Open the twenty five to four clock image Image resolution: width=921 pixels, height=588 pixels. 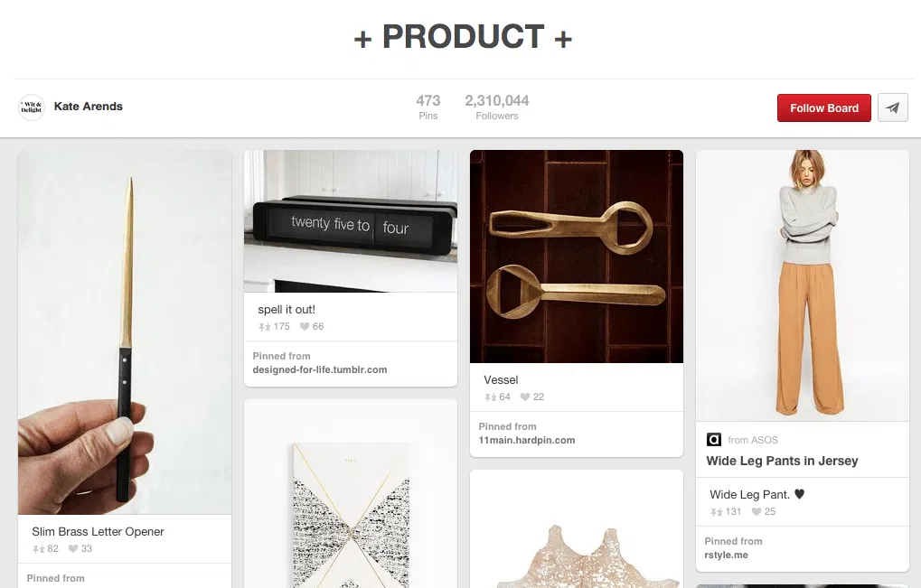coord(351,220)
